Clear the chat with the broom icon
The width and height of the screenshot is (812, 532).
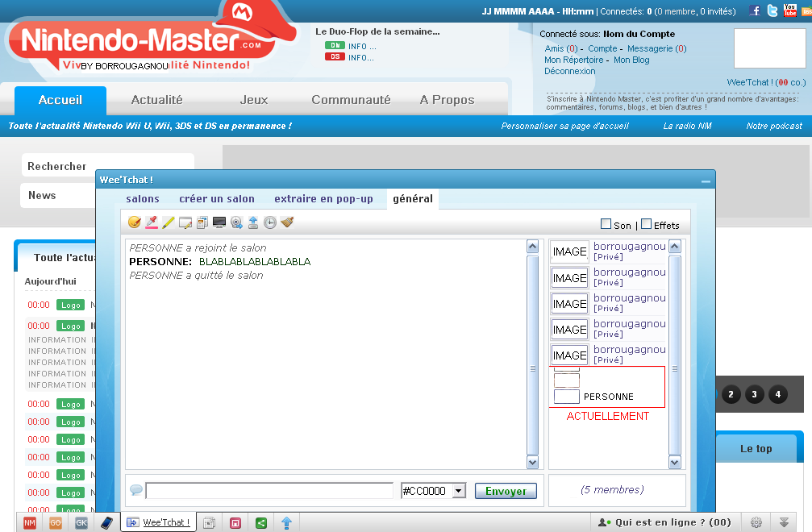287,222
